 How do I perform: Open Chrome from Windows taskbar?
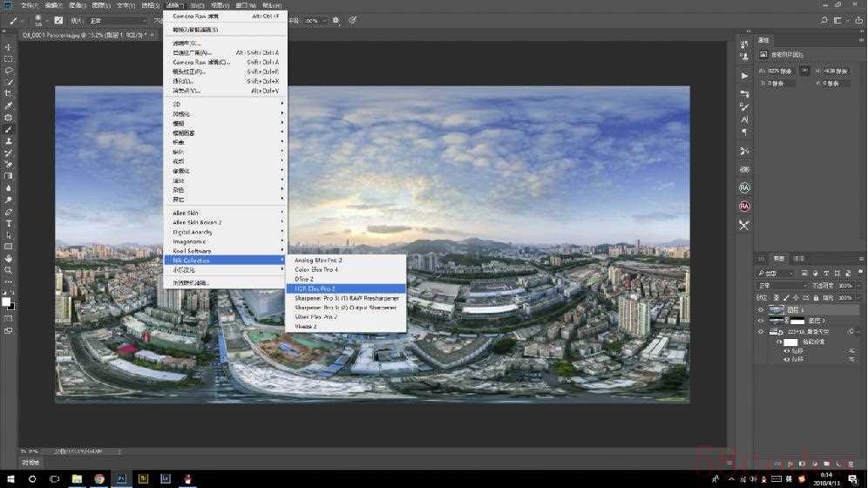[99, 478]
